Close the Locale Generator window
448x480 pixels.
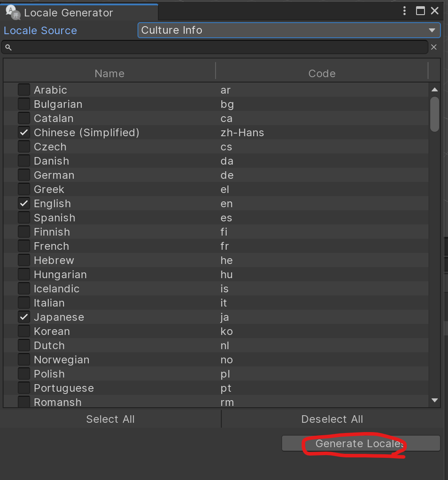click(x=435, y=11)
